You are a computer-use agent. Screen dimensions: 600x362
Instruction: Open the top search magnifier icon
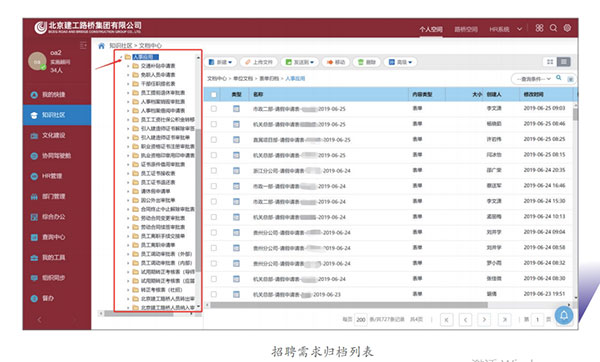coord(553,28)
